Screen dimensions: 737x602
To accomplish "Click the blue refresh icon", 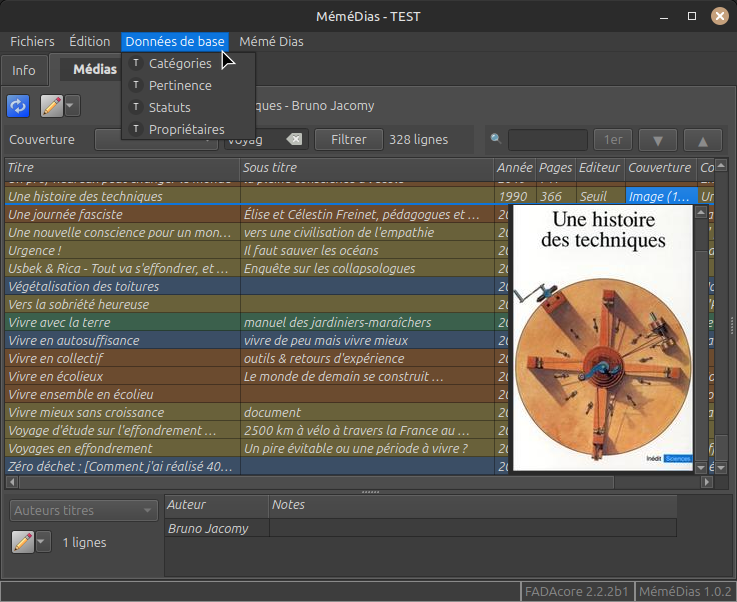I will click(x=18, y=106).
